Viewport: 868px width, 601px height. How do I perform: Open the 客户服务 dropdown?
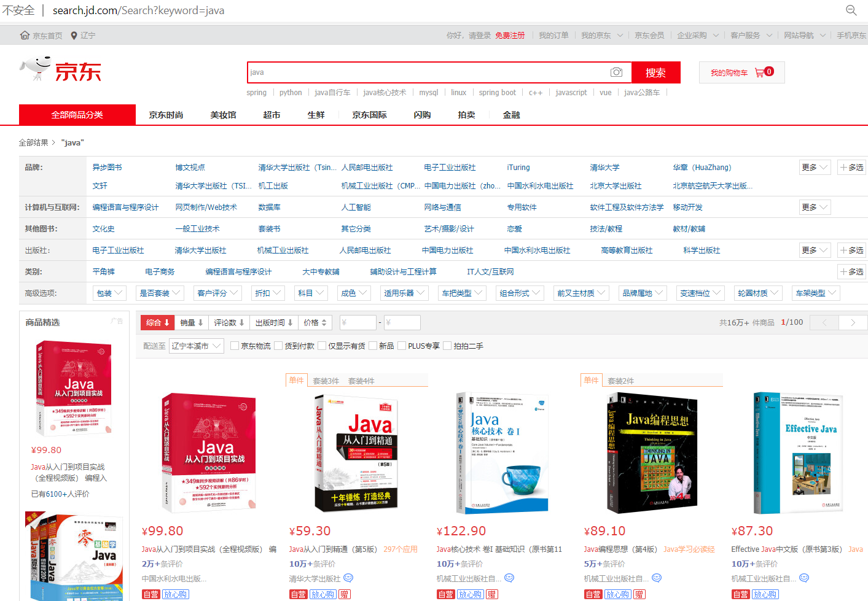click(x=751, y=36)
